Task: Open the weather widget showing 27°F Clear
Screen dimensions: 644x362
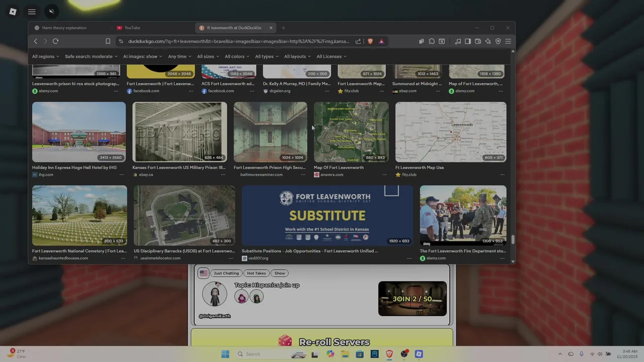Action: coord(17,354)
